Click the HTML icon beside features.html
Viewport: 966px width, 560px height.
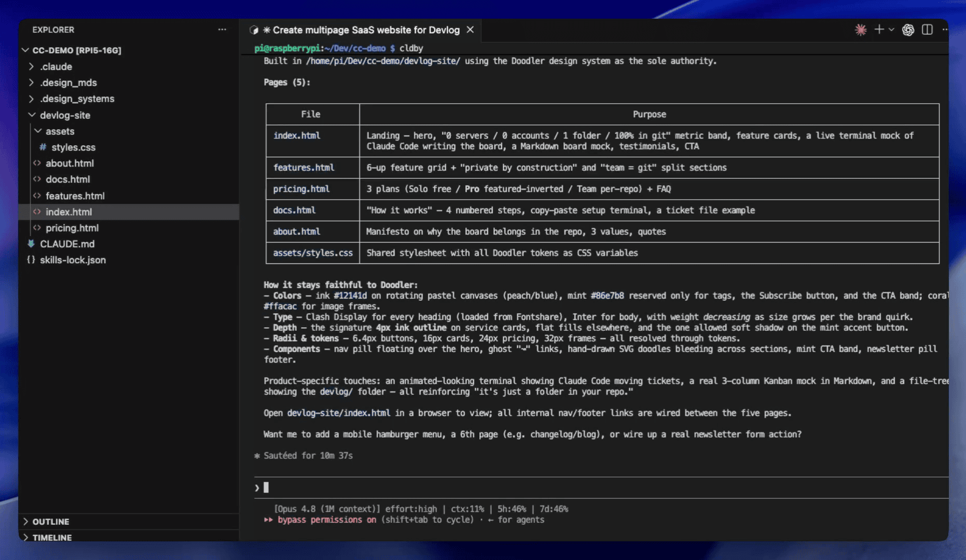click(x=37, y=196)
